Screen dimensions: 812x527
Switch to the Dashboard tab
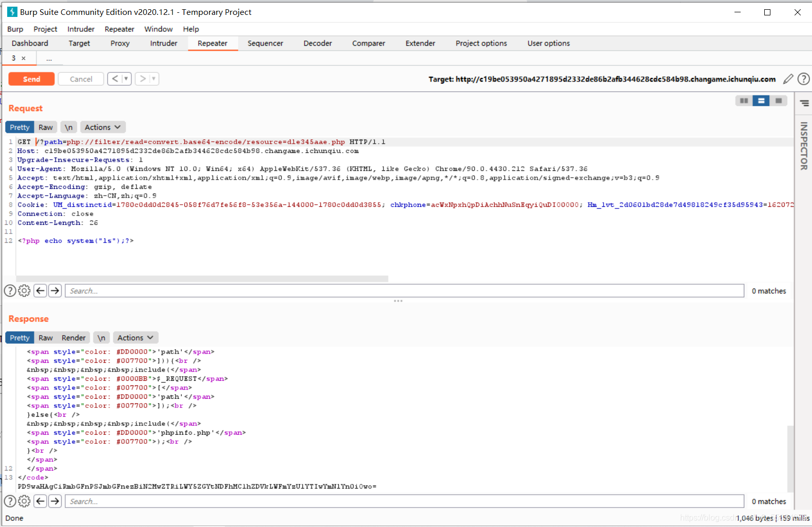(30, 44)
